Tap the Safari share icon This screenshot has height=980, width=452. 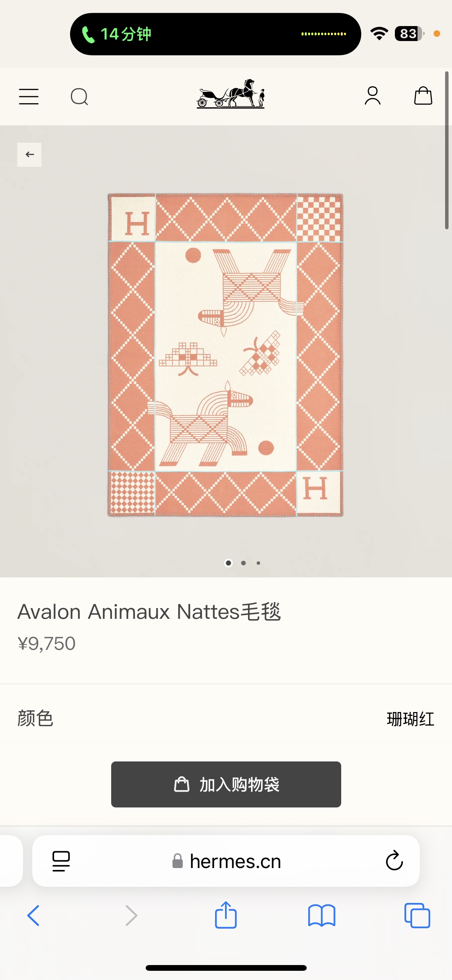[226, 915]
